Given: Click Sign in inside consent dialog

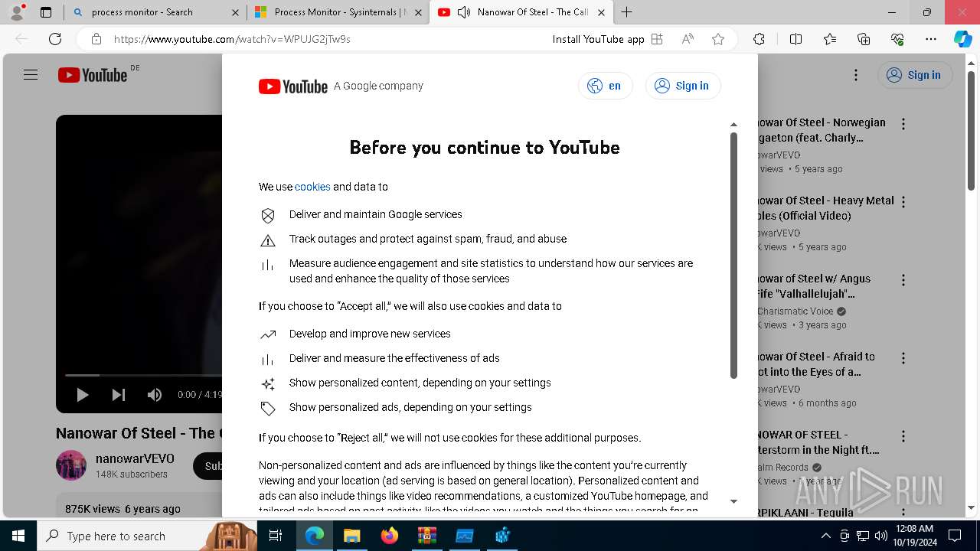Looking at the screenshot, I should pos(683,86).
